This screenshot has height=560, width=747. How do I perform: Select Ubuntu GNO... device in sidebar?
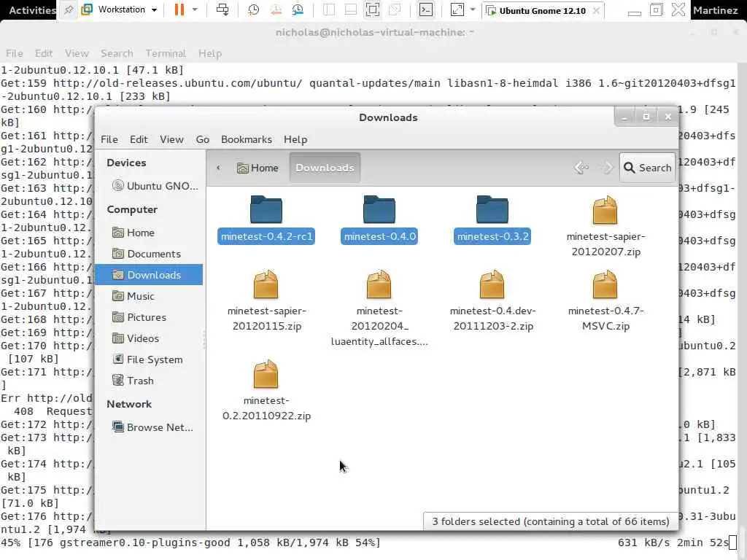click(155, 186)
